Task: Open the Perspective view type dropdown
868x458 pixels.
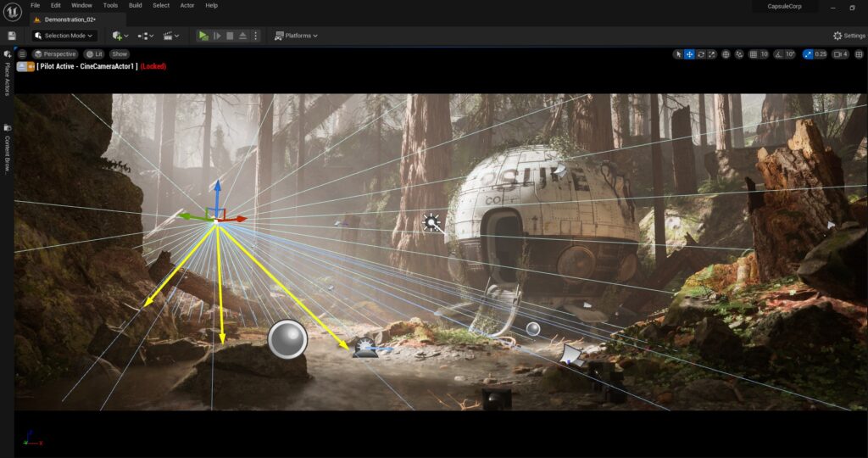Action: point(54,54)
